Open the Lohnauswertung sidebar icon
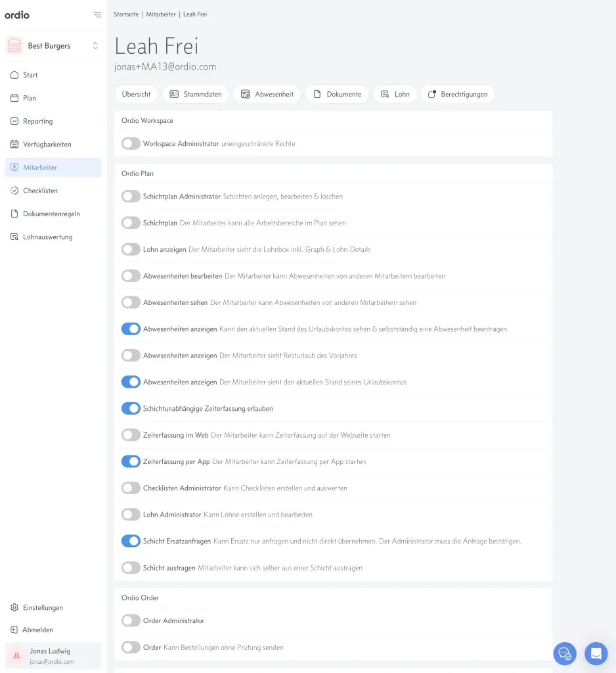This screenshot has width=616, height=673. click(14, 237)
